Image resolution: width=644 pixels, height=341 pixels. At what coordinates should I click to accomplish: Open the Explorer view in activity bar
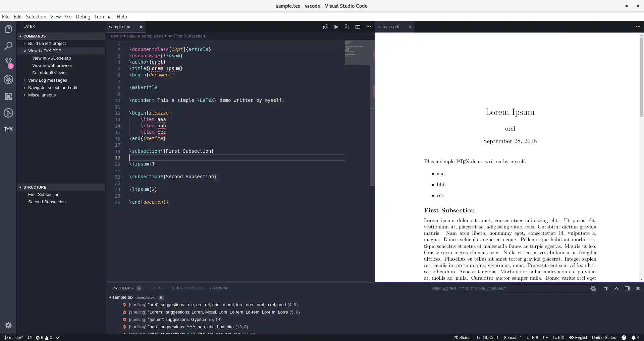click(8, 29)
